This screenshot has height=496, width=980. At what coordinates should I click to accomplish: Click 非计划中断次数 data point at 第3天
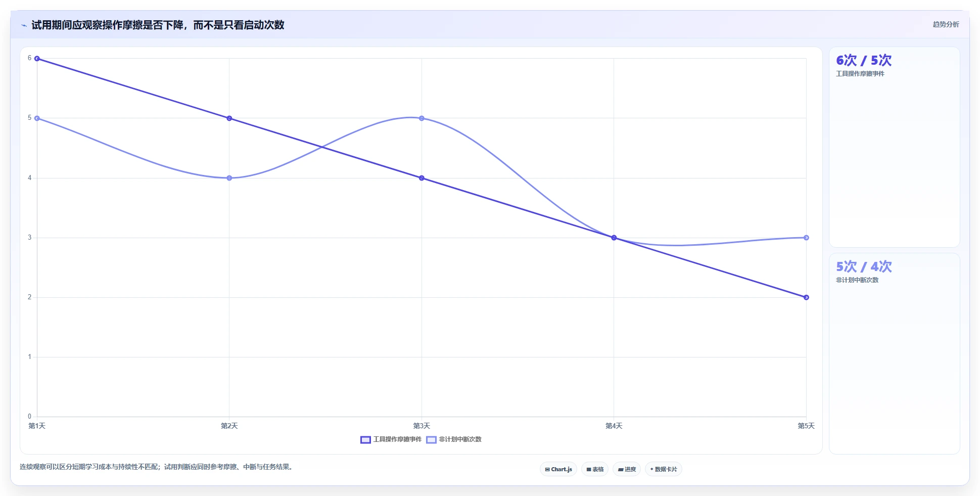[x=422, y=118]
